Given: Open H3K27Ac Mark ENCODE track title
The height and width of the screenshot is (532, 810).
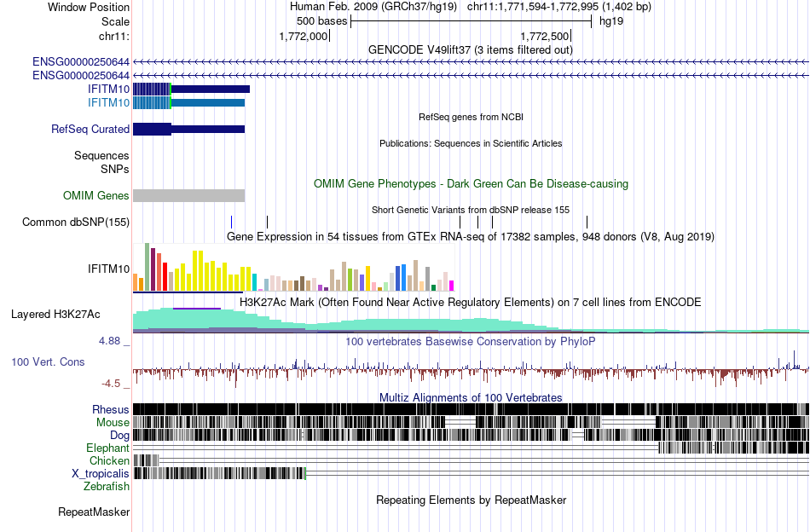Looking at the screenshot, I should [471, 302].
